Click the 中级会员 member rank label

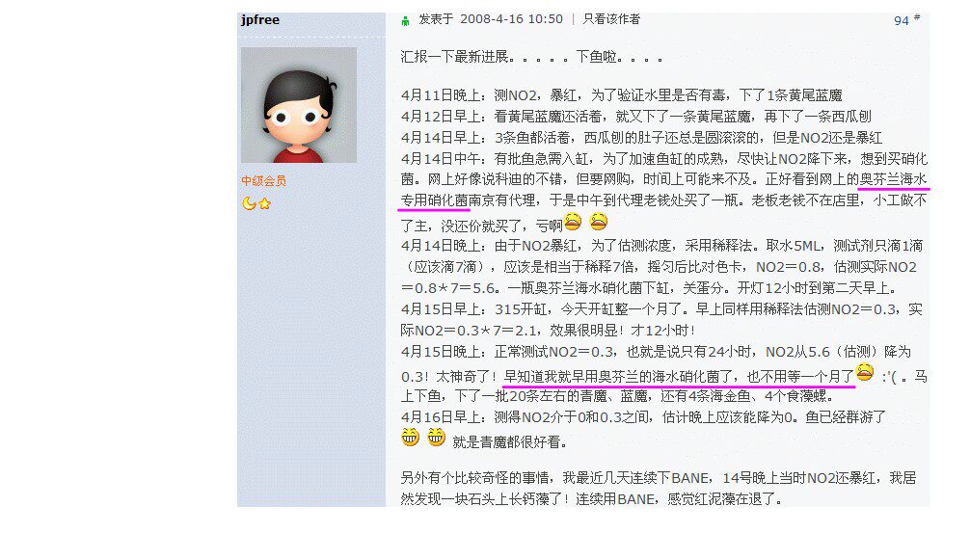point(263,181)
